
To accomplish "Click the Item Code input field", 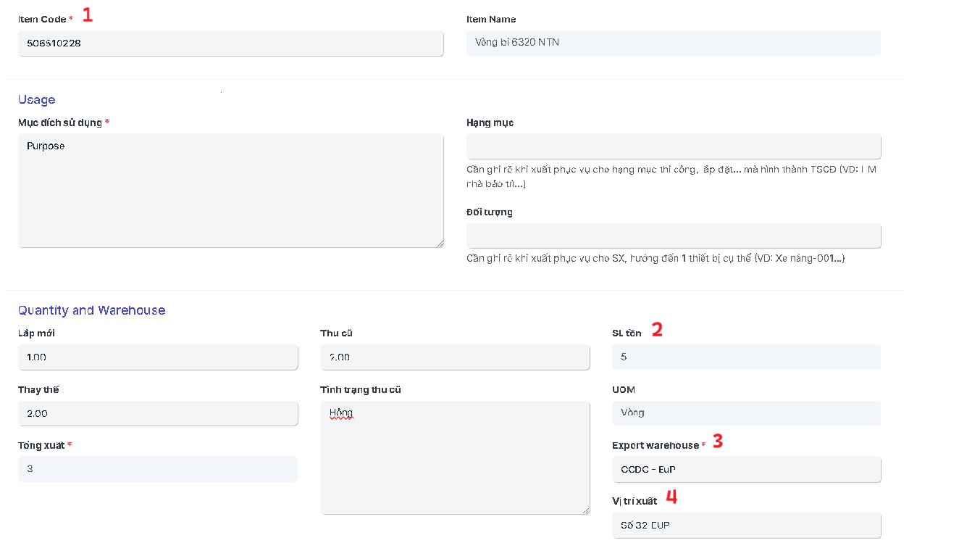I will (230, 43).
